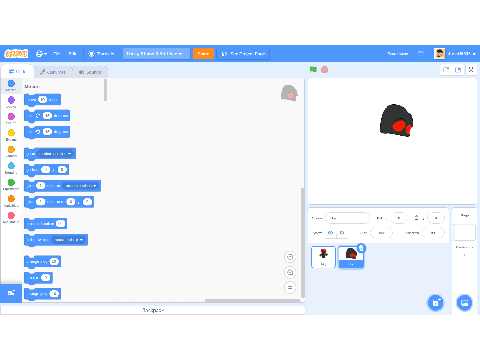
Task: Select the Sound block category
Action: pos(11,118)
